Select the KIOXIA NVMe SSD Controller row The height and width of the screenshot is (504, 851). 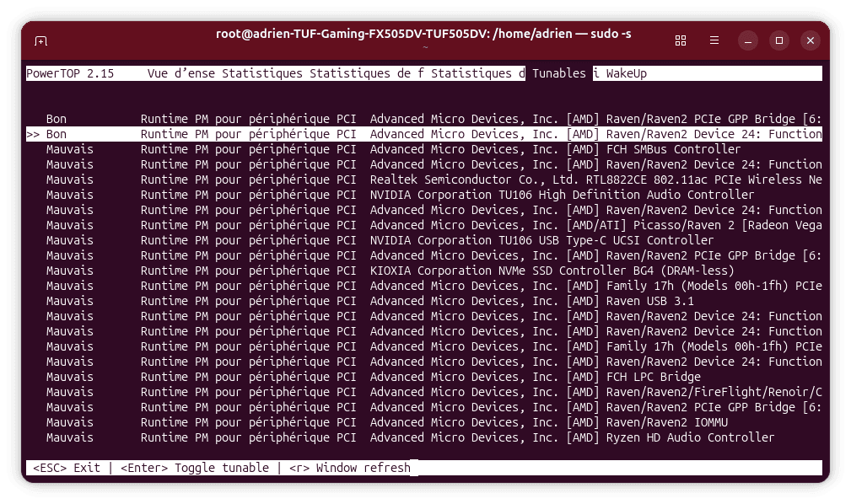[424, 271]
